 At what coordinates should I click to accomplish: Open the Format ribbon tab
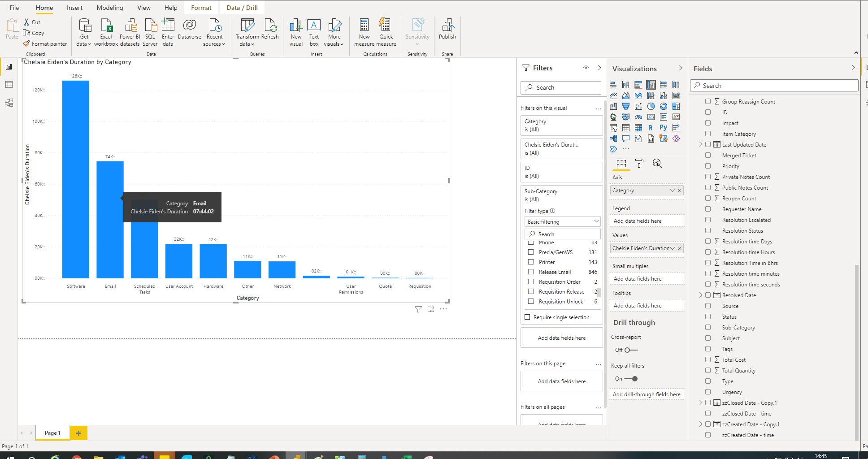[201, 8]
